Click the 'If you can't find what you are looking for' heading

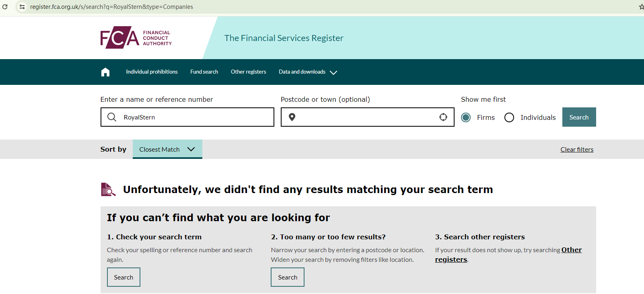[218, 218]
